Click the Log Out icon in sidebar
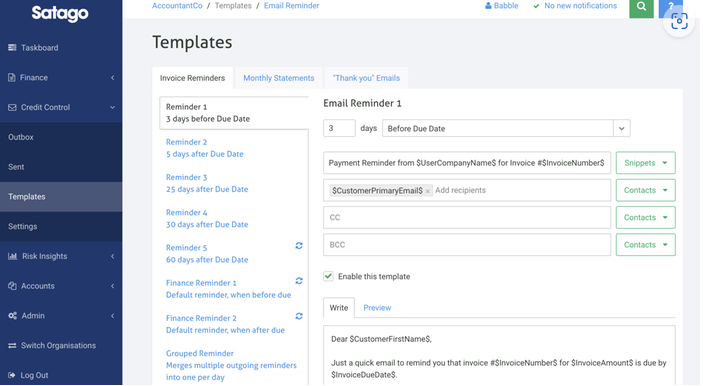The width and height of the screenshot is (703, 386). tap(12, 375)
